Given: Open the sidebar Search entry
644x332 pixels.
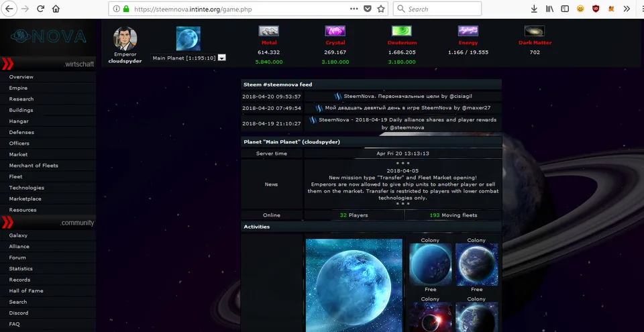Looking at the screenshot, I should click(18, 302).
